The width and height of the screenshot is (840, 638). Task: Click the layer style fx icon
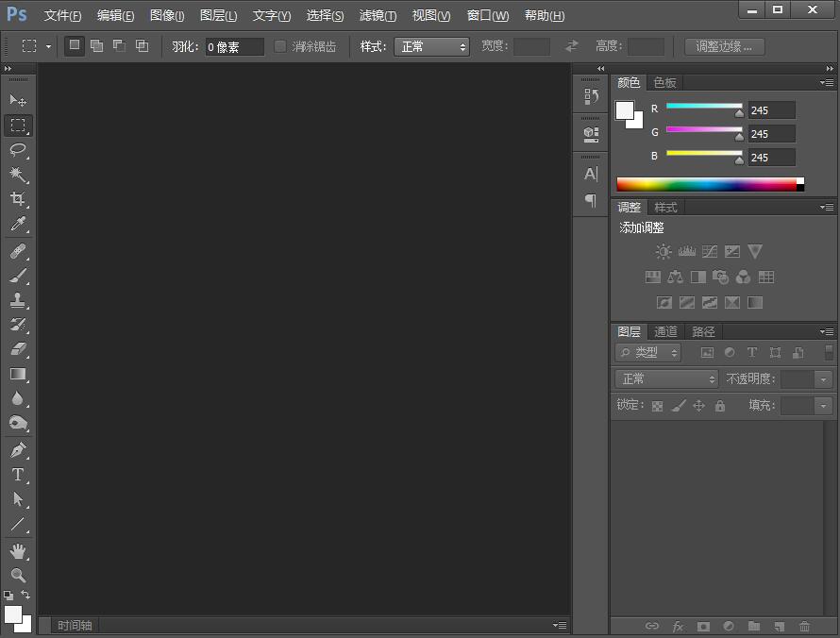[x=678, y=626]
